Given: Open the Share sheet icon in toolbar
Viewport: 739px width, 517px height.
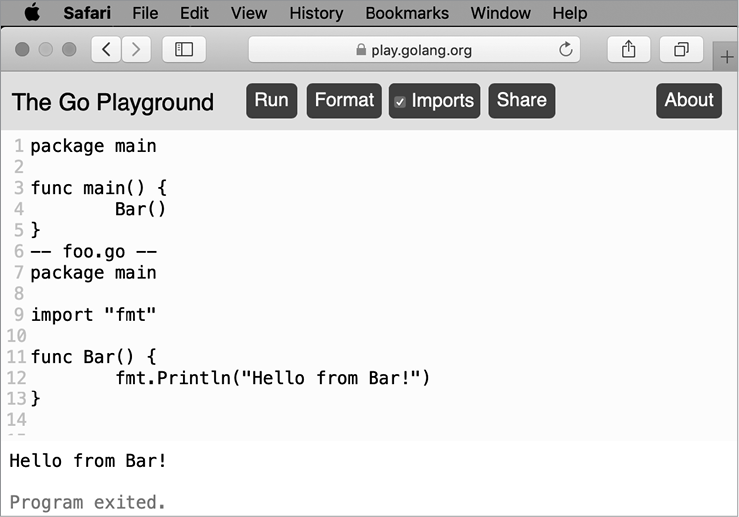Looking at the screenshot, I should pos(628,50).
